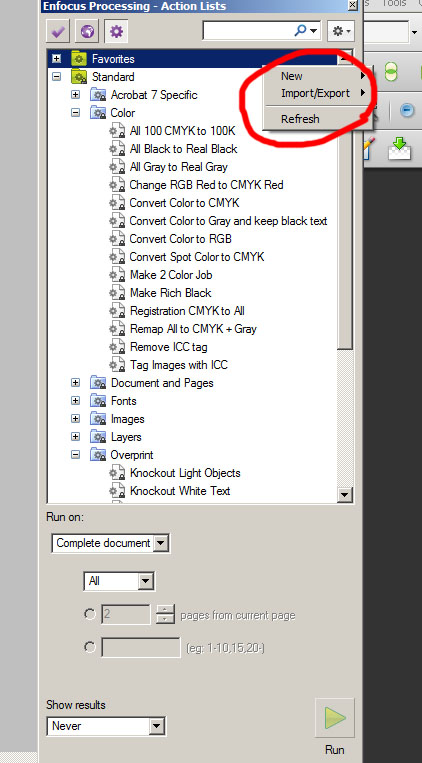Expand the Fonts folder
Screen dimensions: 422x763
click(x=75, y=400)
